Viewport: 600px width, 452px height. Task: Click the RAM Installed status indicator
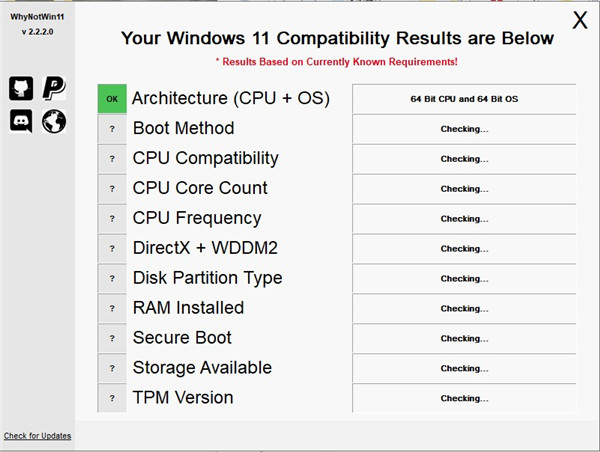112,309
